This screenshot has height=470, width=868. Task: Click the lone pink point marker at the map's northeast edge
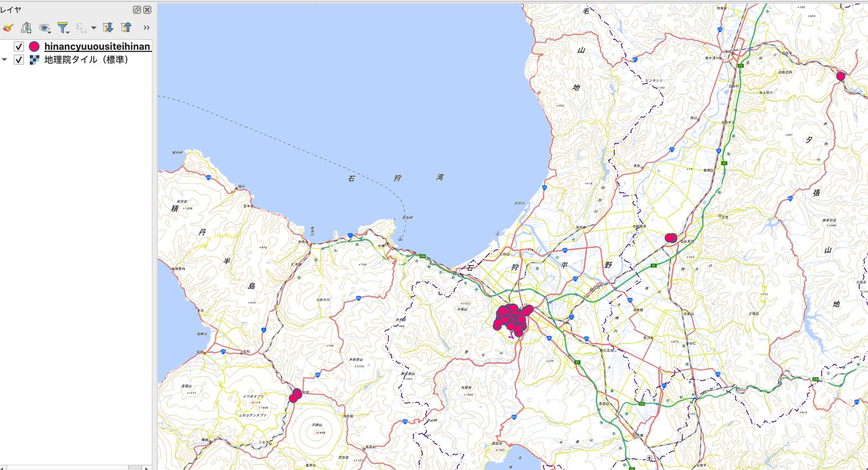pos(841,76)
